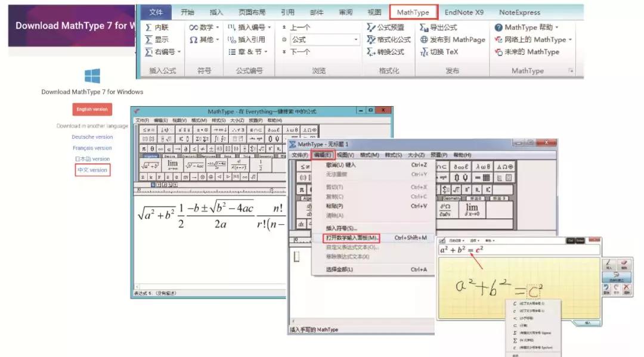The image size is (644, 357).
Task: Insert lim template in front MathType window
Action: 472,209
